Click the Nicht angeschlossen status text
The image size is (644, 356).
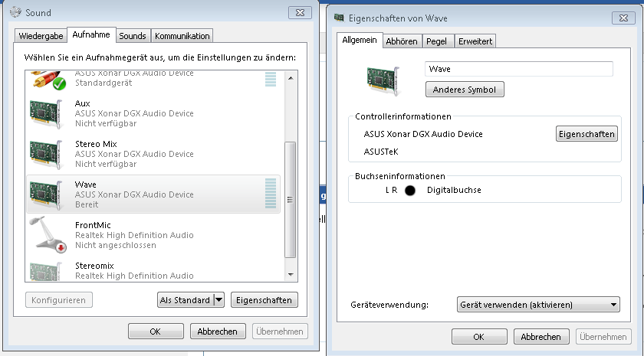pos(116,245)
